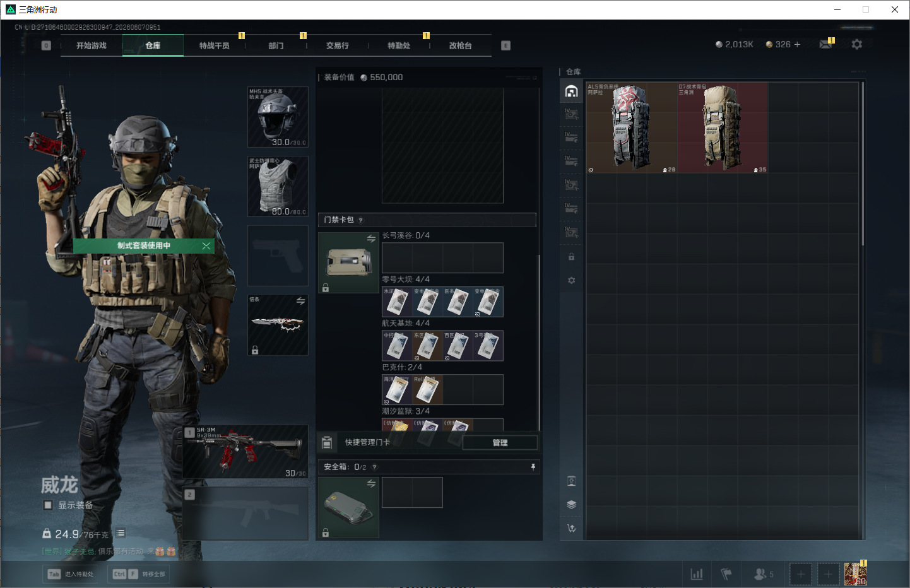Switch to the 交易行 tab
The image size is (910, 588).
pyautogui.click(x=338, y=45)
